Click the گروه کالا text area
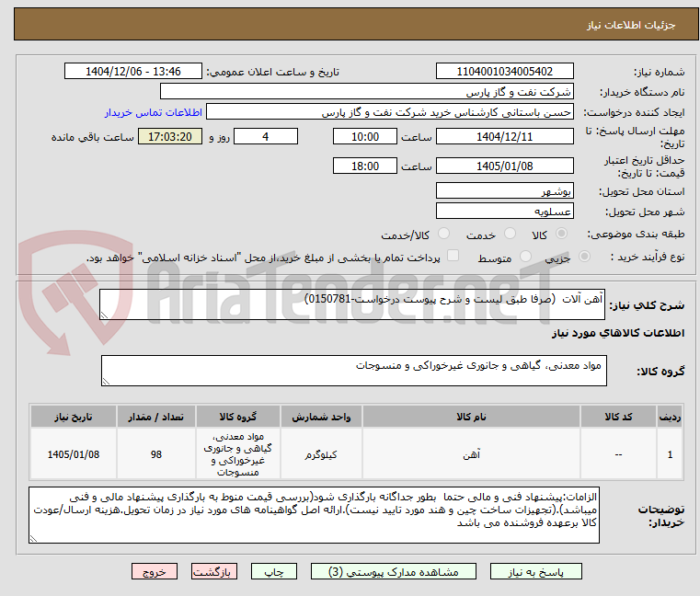 point(354,371)
